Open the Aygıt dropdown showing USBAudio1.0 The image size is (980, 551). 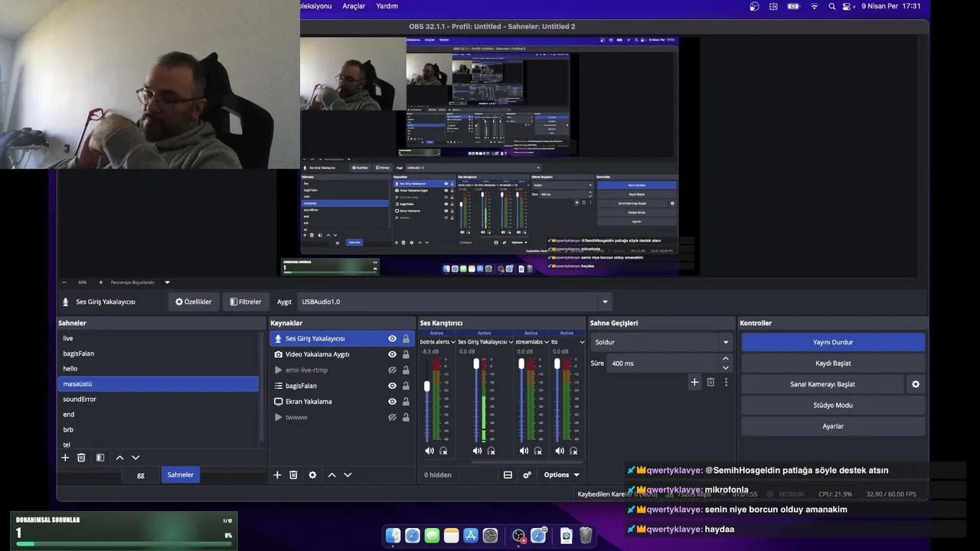click(455, 302)
